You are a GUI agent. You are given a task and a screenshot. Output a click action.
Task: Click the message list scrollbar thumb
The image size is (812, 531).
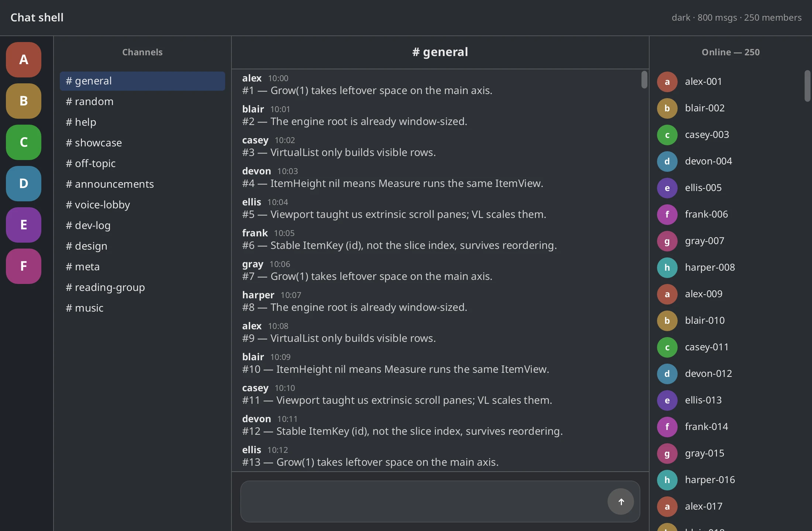pyautogui.click(x=644, y=80)
